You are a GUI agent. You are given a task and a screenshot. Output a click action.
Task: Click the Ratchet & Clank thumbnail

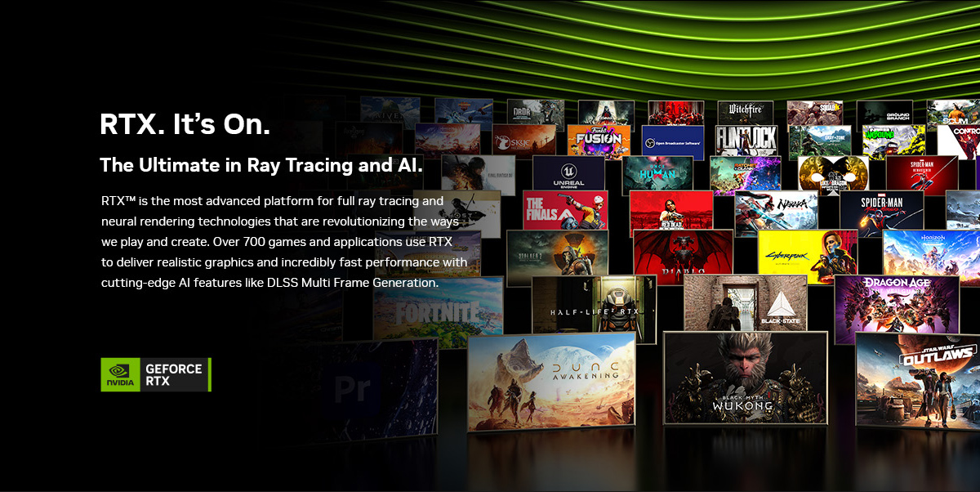(x=745, y=175)
